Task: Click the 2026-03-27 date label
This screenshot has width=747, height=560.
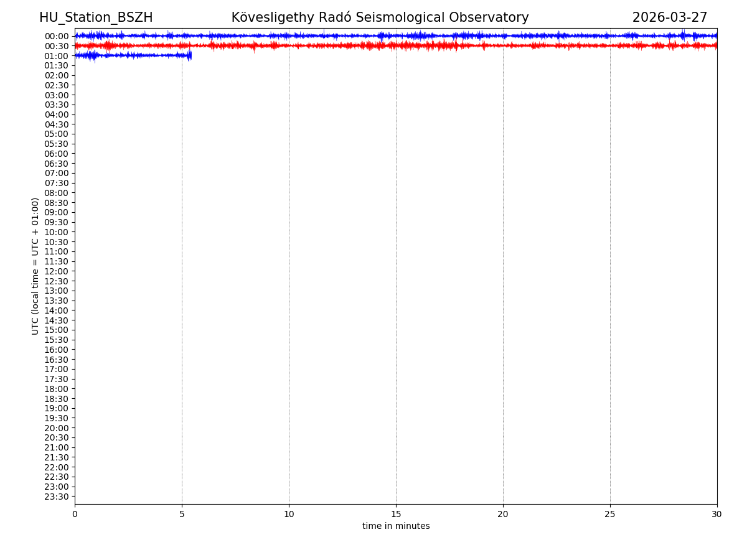Action: tap(669, 18)
